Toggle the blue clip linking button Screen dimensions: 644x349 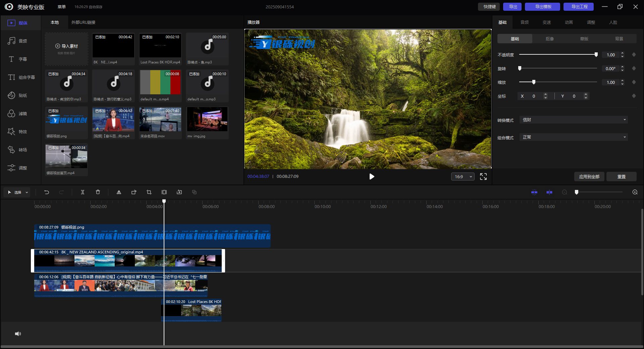click(549, 192)
